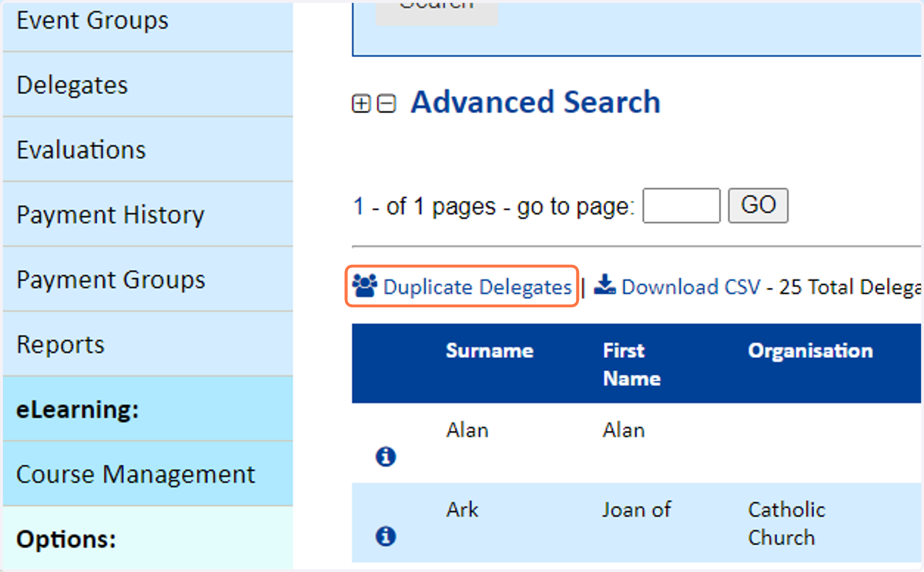Click the First Name column header

point(632,364)
